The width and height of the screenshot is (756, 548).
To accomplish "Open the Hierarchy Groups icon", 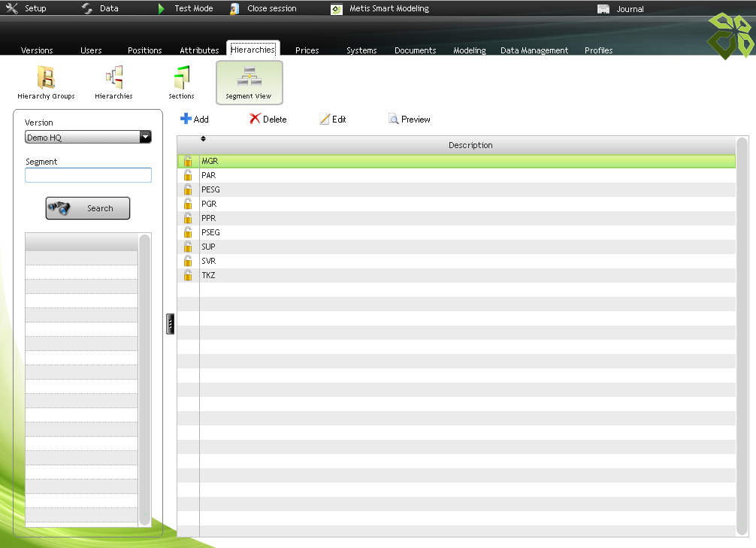I will pyautogui.click(x=47, y=77).
